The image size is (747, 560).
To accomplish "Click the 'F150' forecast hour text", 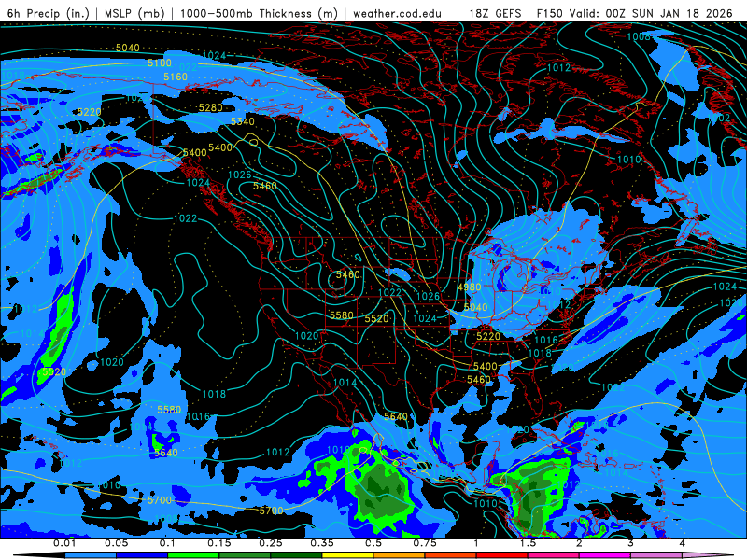I will point(550,13).
